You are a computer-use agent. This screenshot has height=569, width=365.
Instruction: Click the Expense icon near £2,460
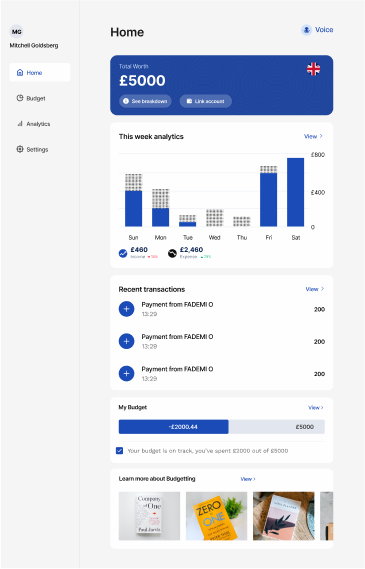172,253
